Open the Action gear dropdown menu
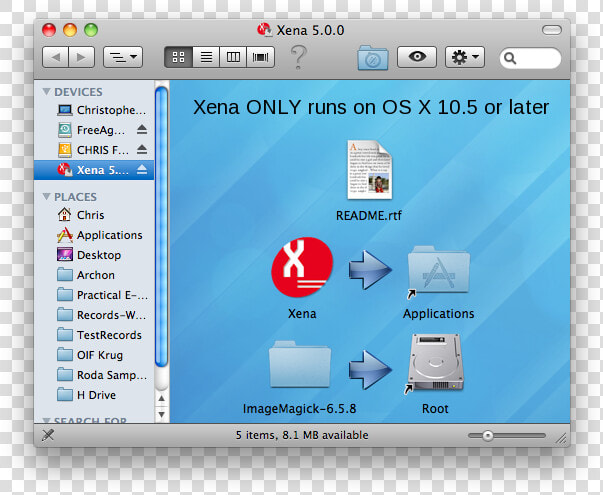This screenshot has height=495, width=603. point(465,57)
